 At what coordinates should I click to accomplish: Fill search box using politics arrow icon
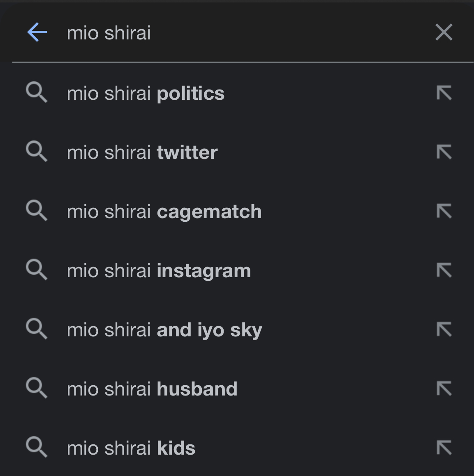point(444,93)
